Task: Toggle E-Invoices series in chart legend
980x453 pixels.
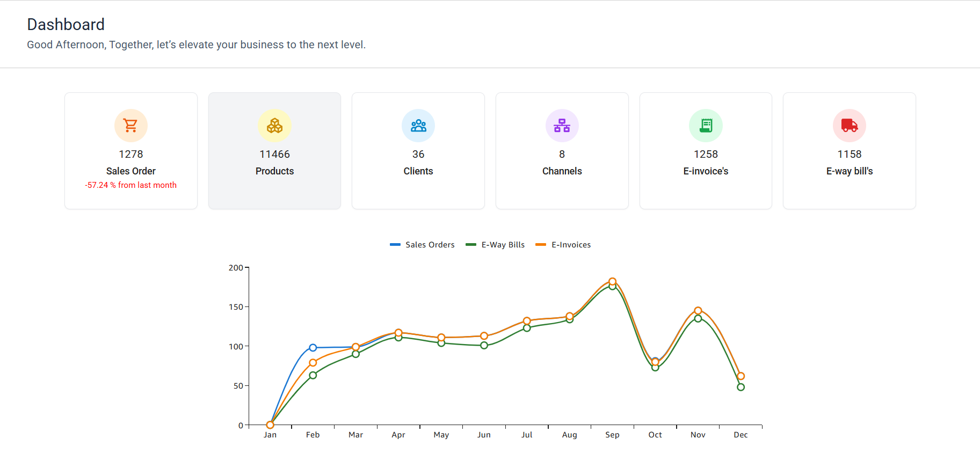Action: [571, 245]
